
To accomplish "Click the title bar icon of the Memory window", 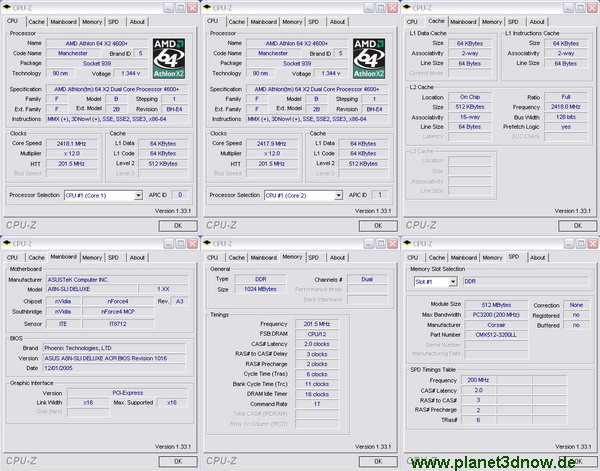I will tap(207, 243).
